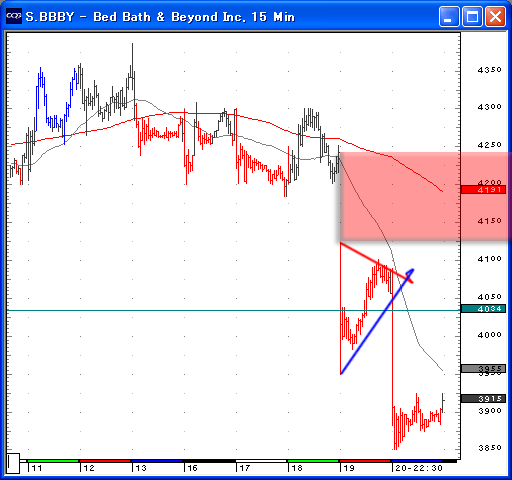Click the teal 4034 price marker

tap(483, 309)
